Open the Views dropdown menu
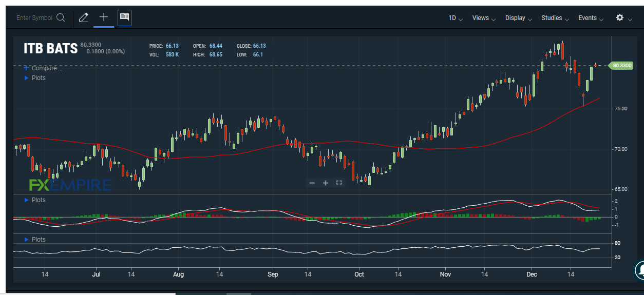The width and height of the screenshot is (644, 295). pyautogui.click(x=484, y=18)
